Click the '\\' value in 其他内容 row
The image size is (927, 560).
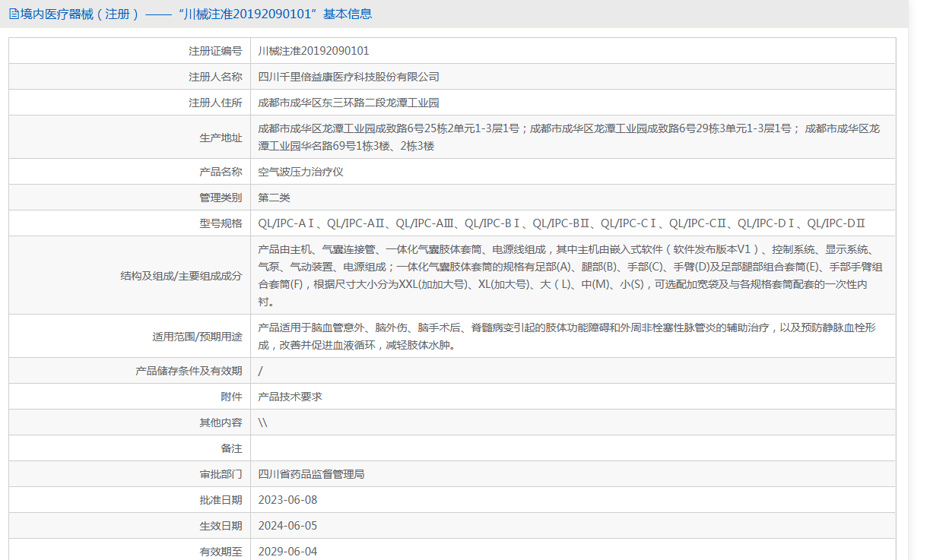(x=263, y=422)
